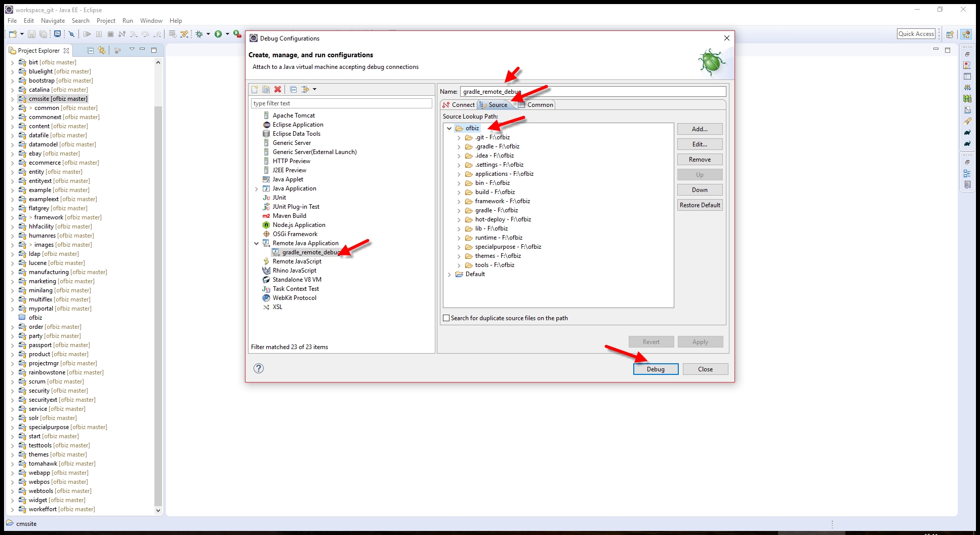This screenshot has height=535, width=980.
Task: Delete selected launch configuration red X
Action: point(277,89)
